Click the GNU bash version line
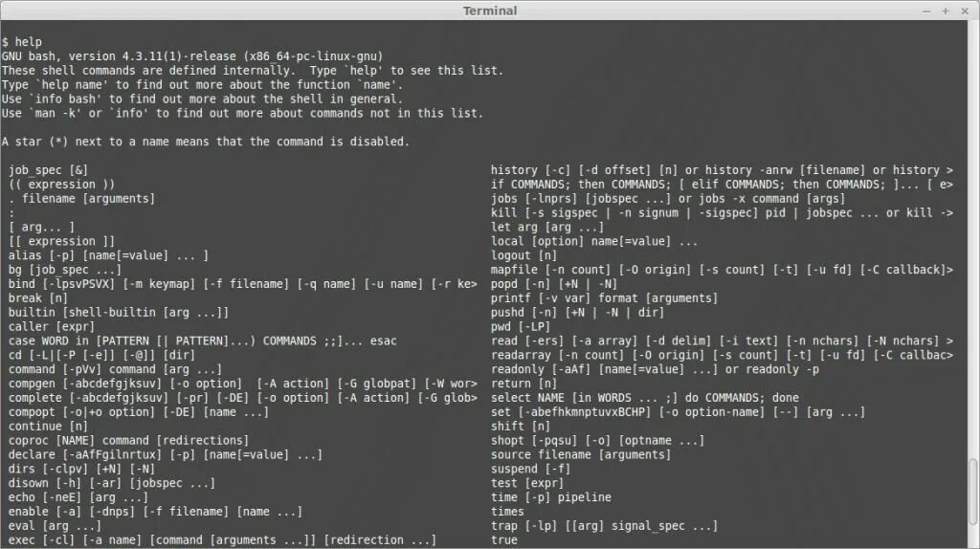Image resolution: width=980 pixels, height=549 pixels. [191, 56]
